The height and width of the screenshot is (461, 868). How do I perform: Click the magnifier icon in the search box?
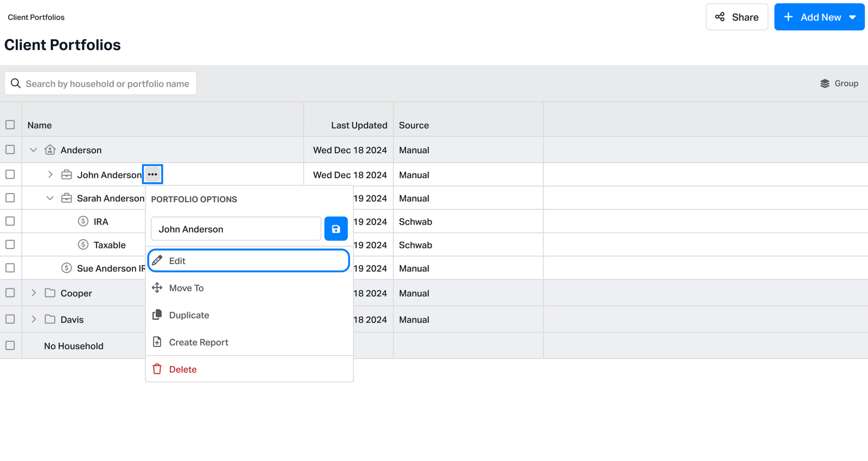point(16,84)
